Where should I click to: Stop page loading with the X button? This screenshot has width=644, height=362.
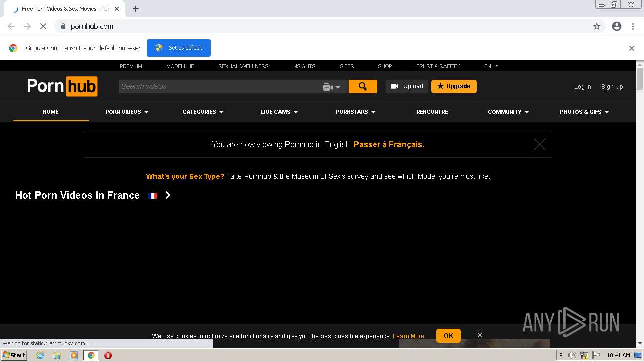(x=43, y=26)
